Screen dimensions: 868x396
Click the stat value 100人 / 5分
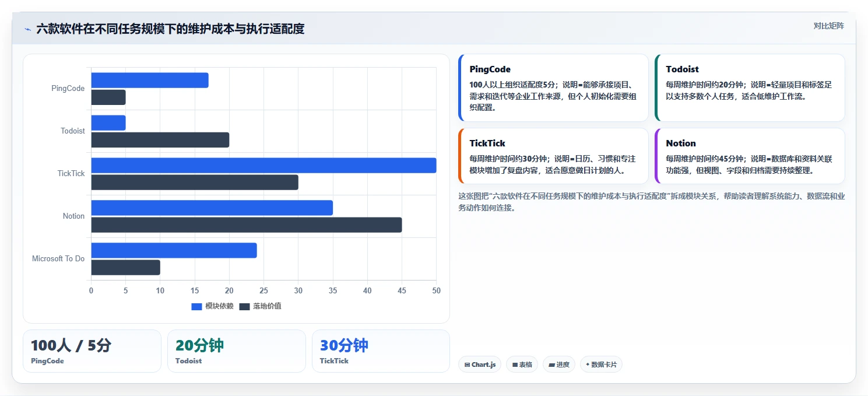tap(71, 345)
